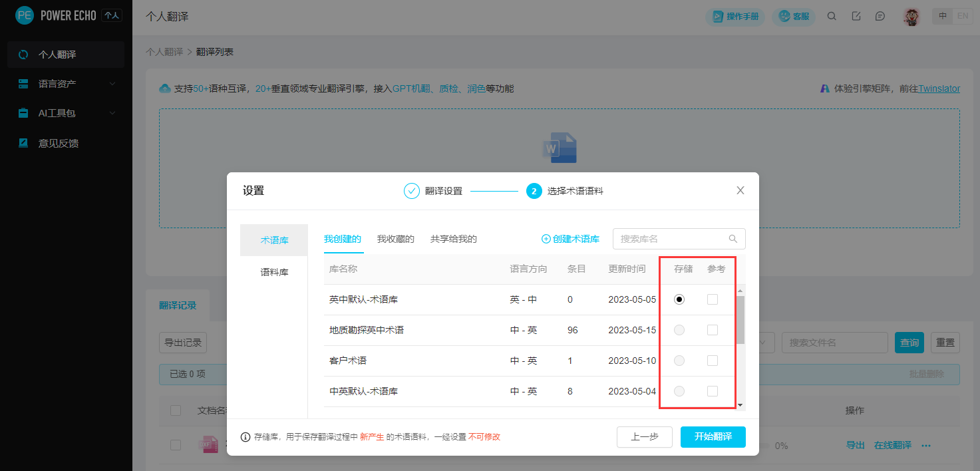Switch to the 语料库 tab

[273, 271]
